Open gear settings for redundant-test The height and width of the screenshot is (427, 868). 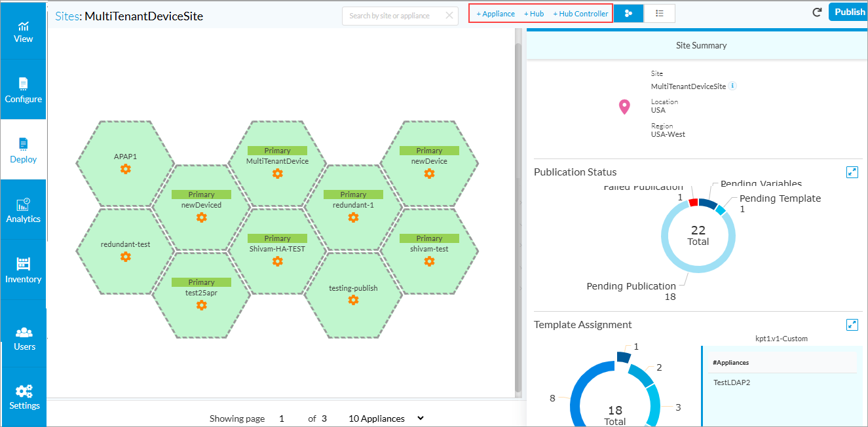(126, 257)
